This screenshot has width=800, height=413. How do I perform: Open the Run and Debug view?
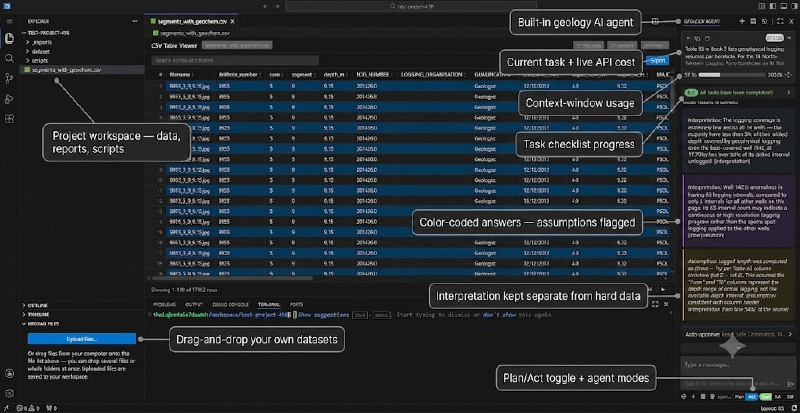pos(9,99)
